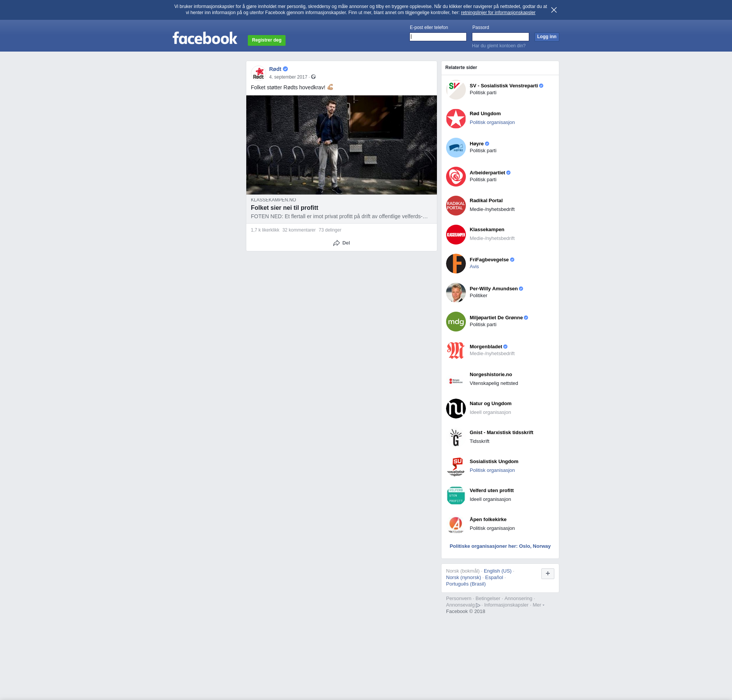Screen dimensions: 732x700
Task: Click the public globe icon on post
Action: click(x=313, y=77)
